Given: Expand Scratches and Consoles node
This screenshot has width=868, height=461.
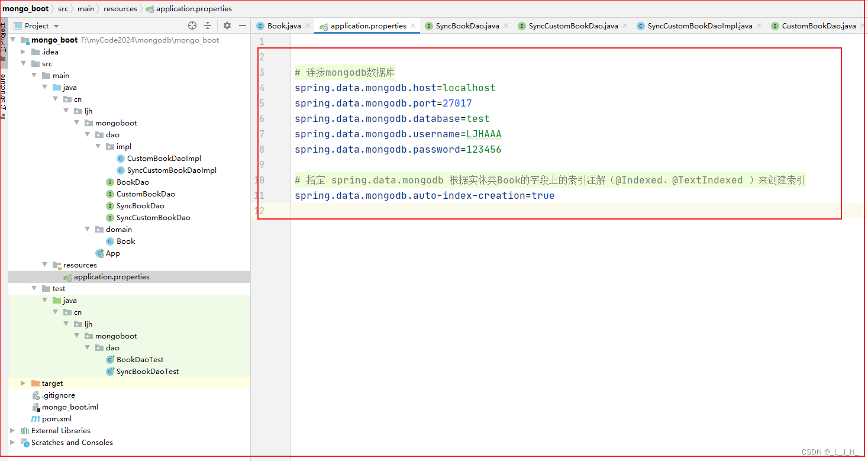Looking at the screenshot, I should [13, 442].
